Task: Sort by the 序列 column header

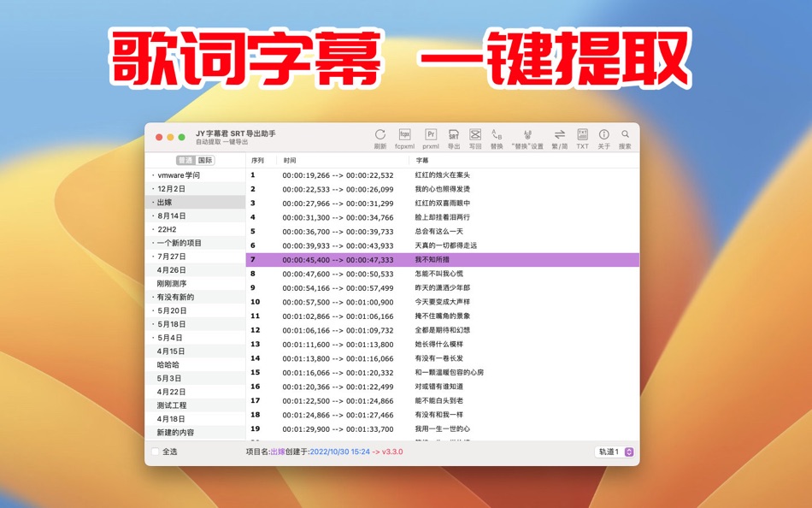Action: 257,161
